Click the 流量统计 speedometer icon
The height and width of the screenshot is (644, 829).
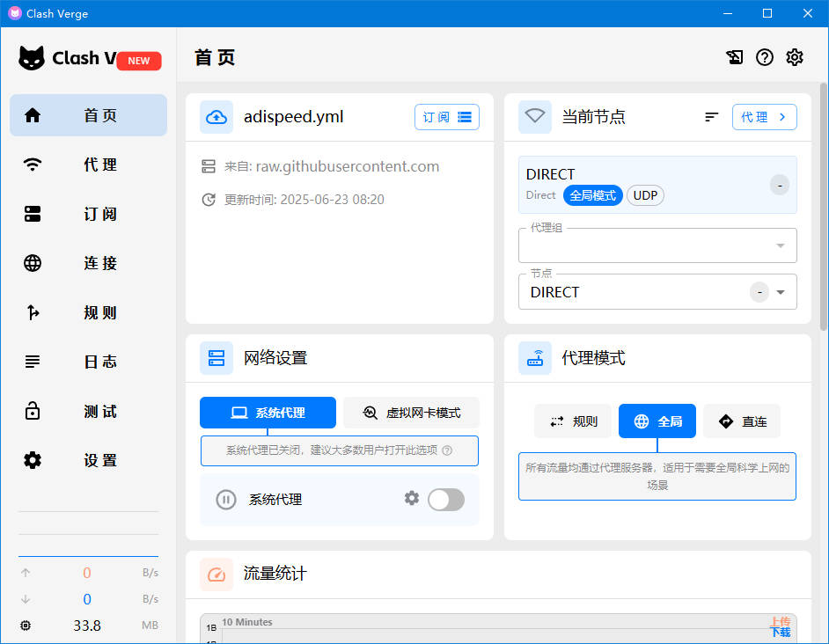(x=216, y=574)
